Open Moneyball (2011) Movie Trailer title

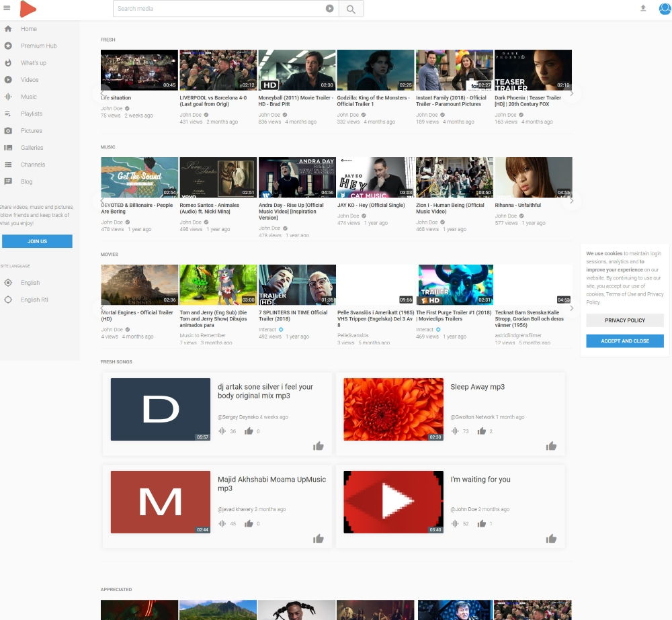[x=295, y=101]
